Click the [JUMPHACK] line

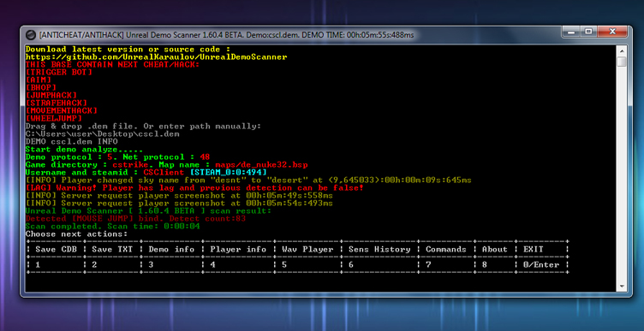51,96
